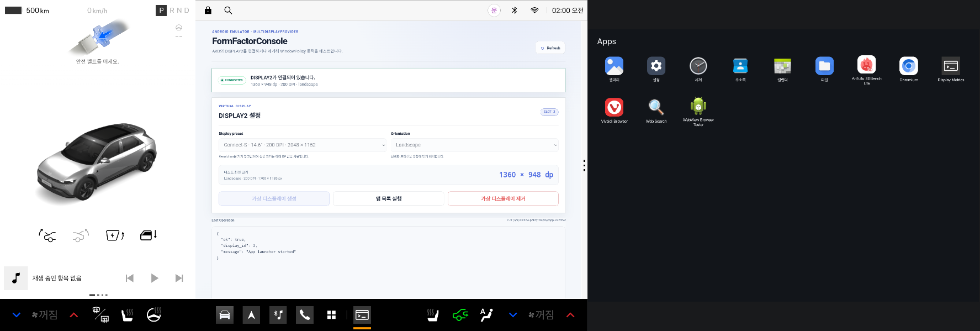Click the "ok": true line in Last Operation
This screenshot has width=980, height=331.
tap(233, 240)
